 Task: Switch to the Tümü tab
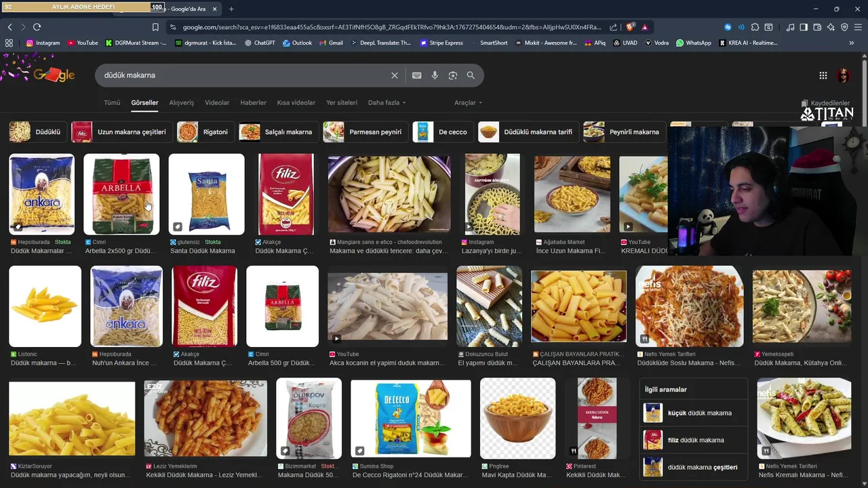112,103
